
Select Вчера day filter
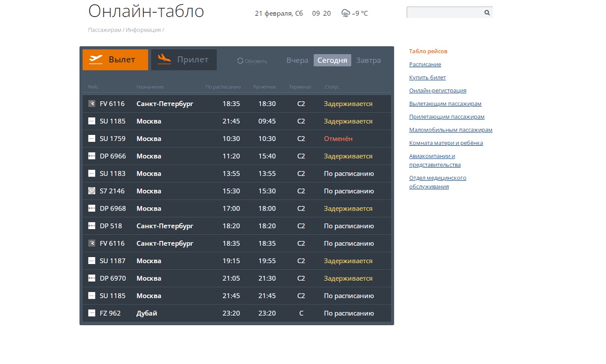tap(297, 61)
